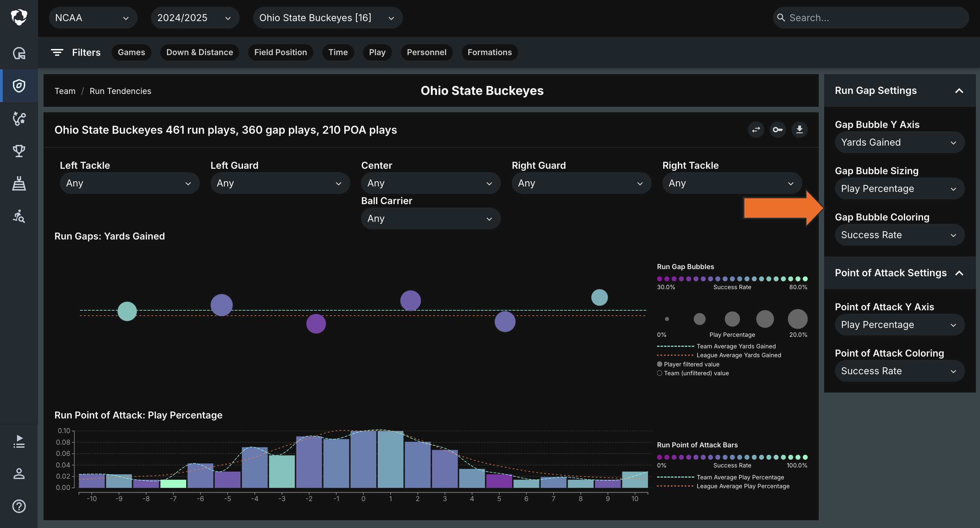Viewport: 980px width, 528px height.
Task: Open the trophy sidebar icon
Action: point(19,151)
